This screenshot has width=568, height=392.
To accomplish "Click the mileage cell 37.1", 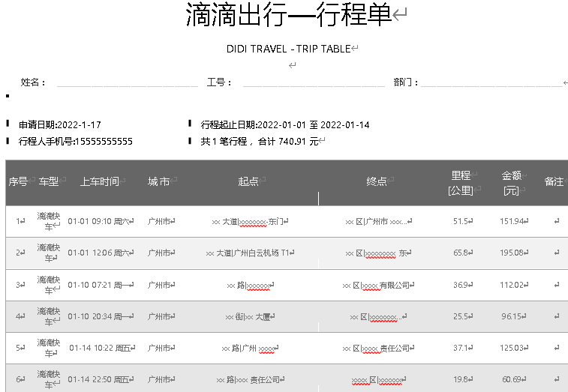I will click(461, 348).
